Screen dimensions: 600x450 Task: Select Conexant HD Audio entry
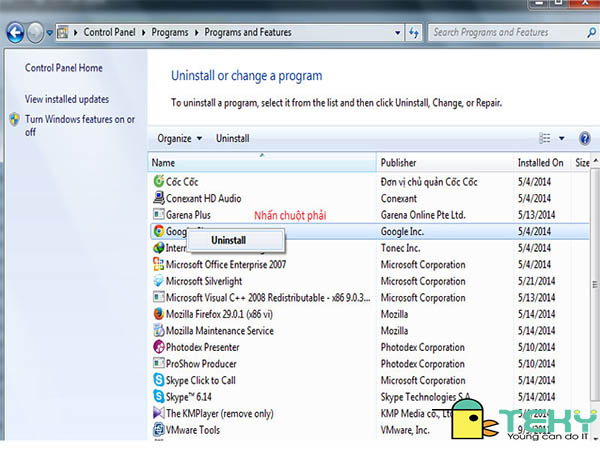[x=204, y=198]
